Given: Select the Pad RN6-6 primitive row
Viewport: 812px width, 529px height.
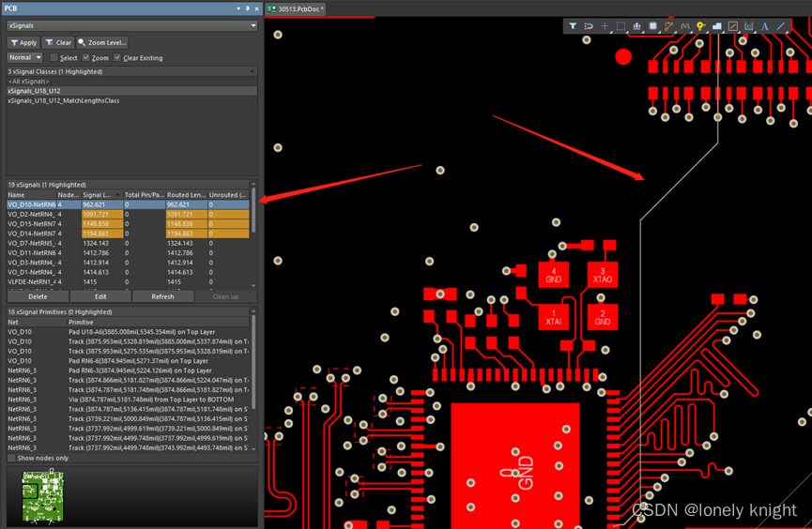Looking at the screenshot, I should tap(128, 361).
